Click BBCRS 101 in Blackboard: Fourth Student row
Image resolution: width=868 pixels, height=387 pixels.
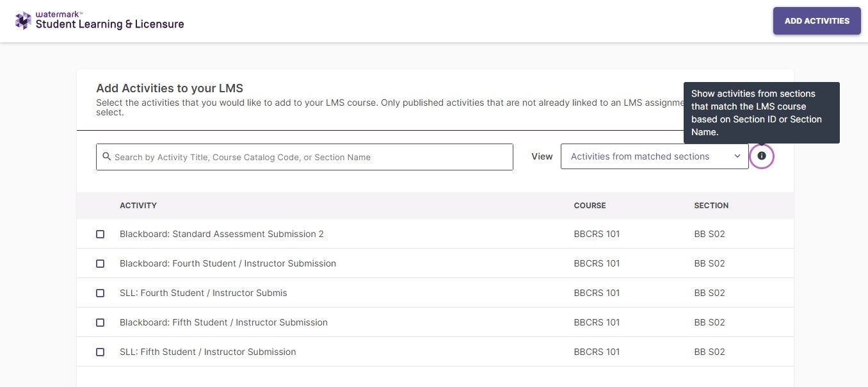coord(597,263)
